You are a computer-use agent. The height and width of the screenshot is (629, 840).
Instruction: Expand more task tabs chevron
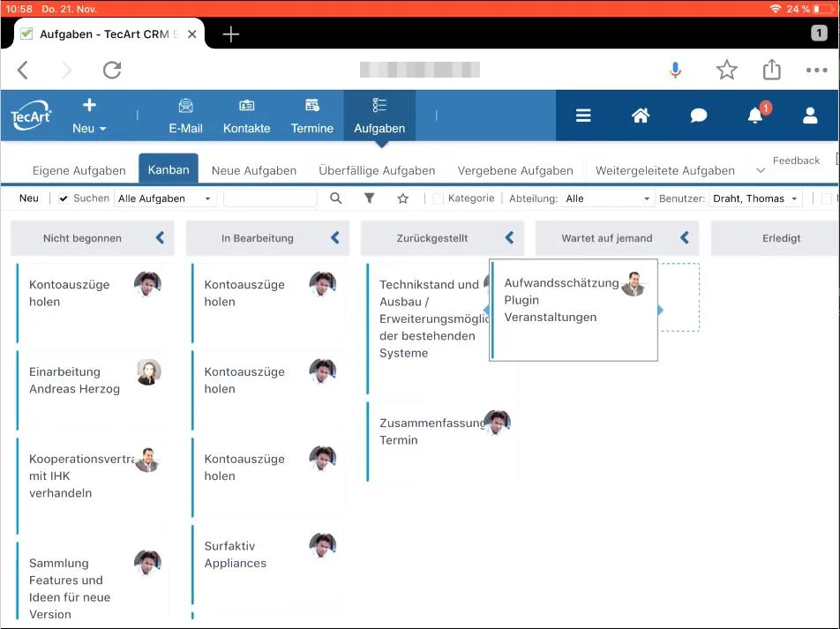[x=761, y=170]
